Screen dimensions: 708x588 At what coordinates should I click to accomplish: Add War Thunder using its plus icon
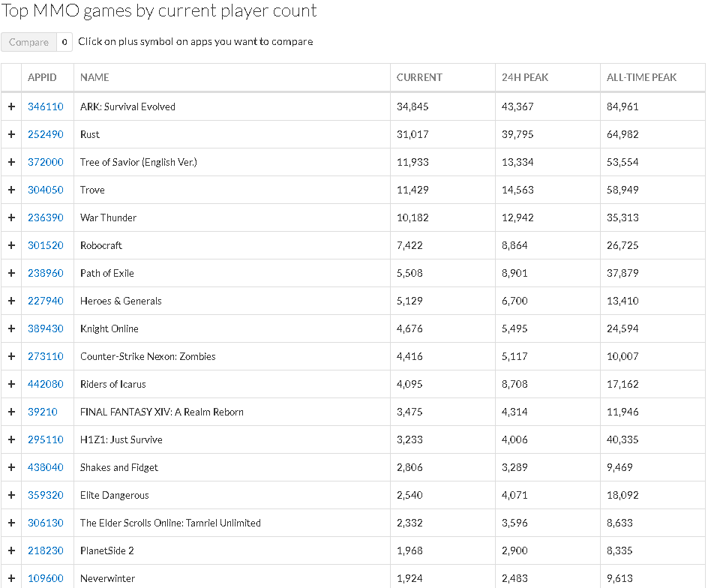tap(11, 217)
